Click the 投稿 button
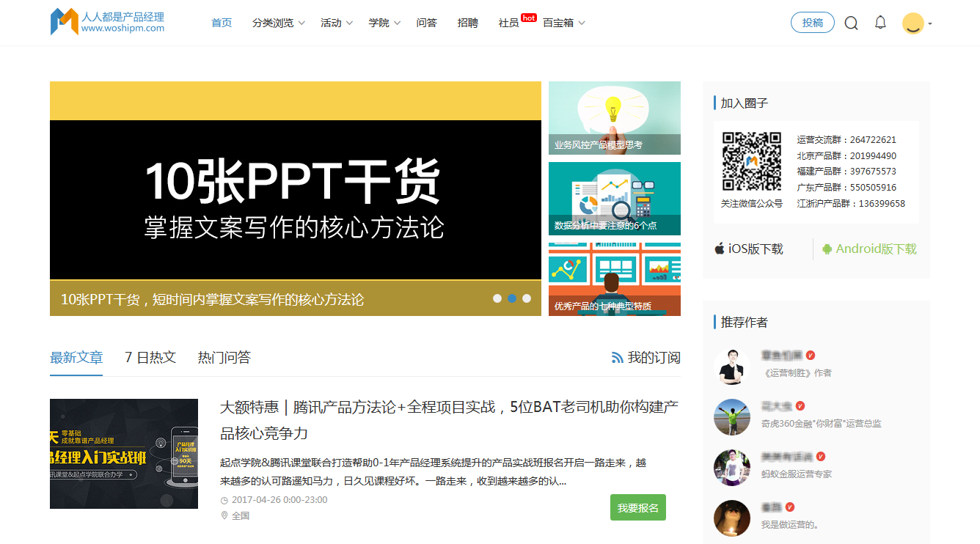This screenshot has width=980, height=544. [813, 23]
